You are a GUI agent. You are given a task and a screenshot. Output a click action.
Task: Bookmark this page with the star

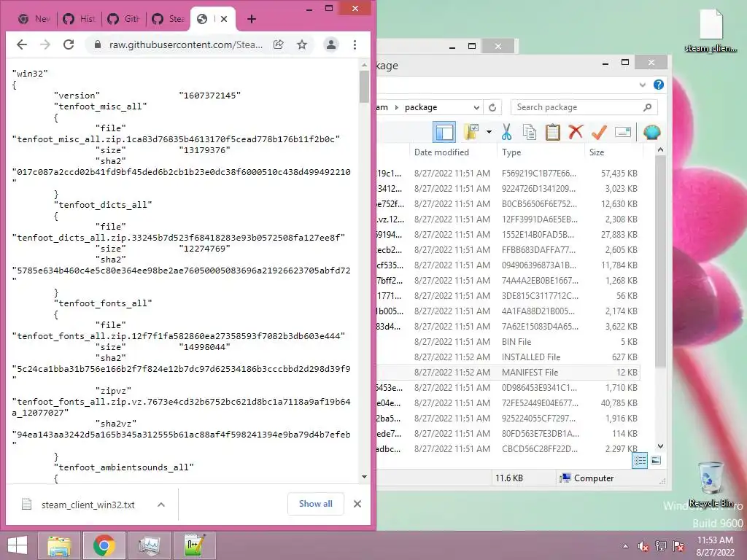(302, 44)
